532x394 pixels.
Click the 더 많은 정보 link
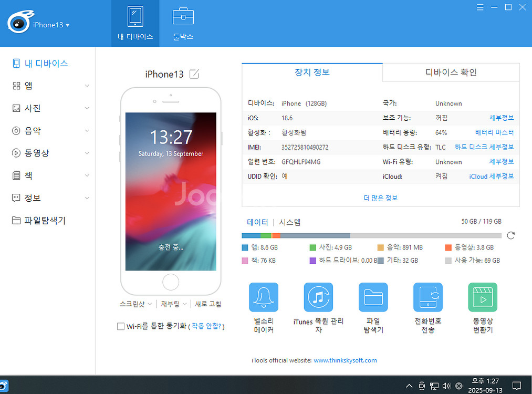[x=380, y=198]
